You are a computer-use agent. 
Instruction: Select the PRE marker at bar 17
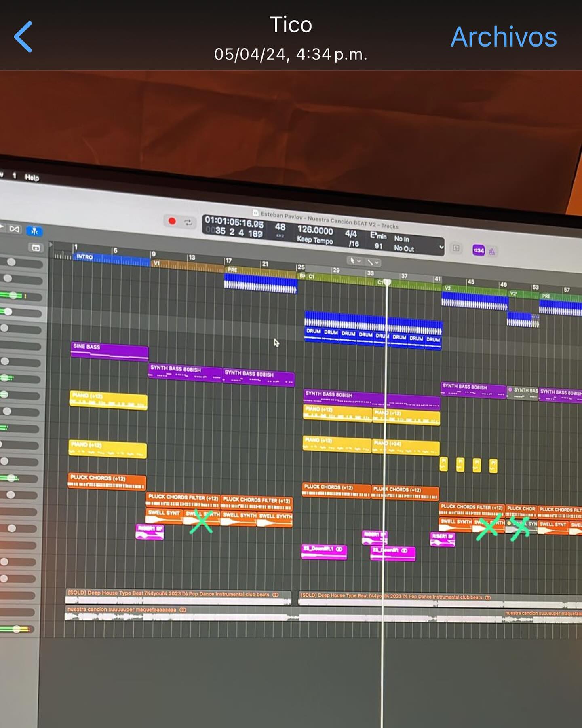tap(260, 271)
